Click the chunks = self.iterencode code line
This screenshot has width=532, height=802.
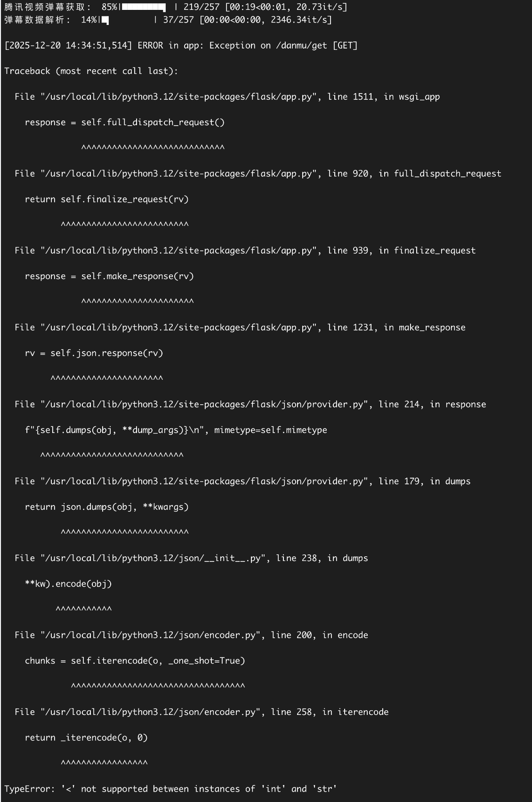(135, 661)
